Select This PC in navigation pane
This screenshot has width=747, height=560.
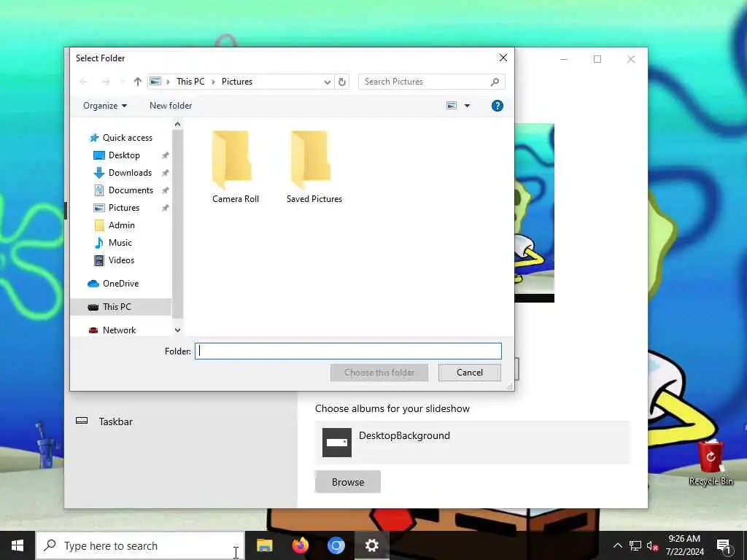click(x=120, y=307)
